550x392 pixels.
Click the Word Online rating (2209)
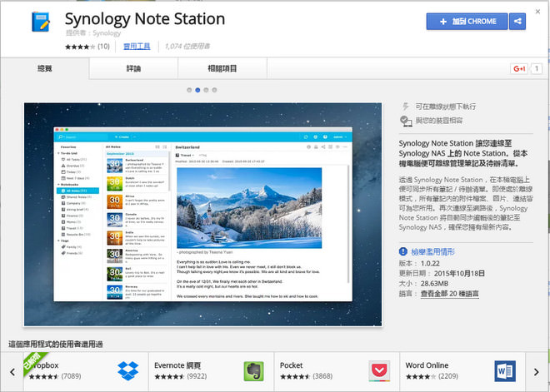coord(432,376)
